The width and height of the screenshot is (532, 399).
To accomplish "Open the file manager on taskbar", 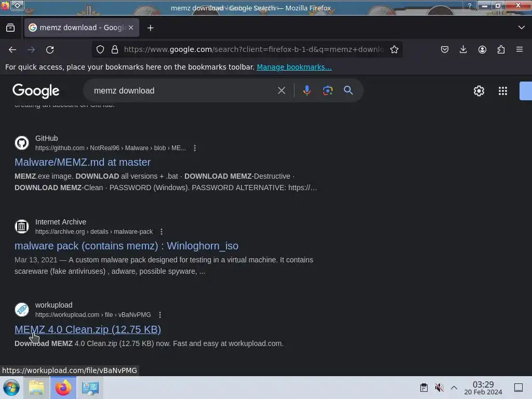I will click(36, 388).
